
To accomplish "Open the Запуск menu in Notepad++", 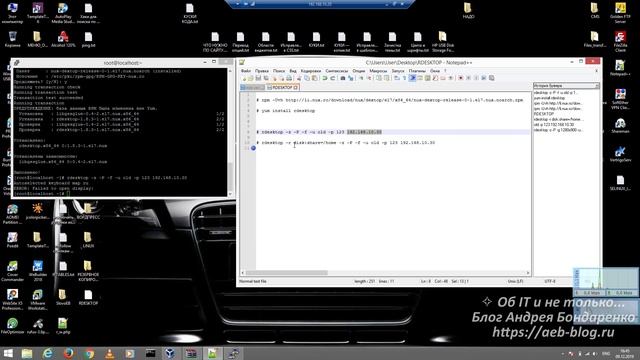I will 398,71.
